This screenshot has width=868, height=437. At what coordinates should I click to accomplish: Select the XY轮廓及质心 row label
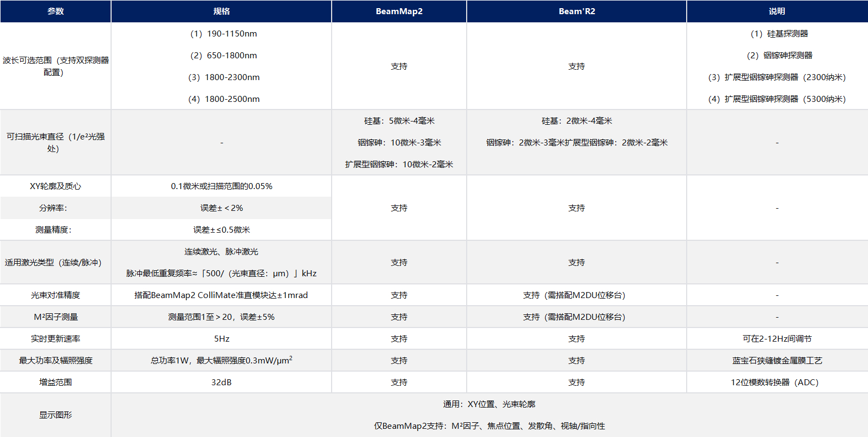click(x=56, y=186)
